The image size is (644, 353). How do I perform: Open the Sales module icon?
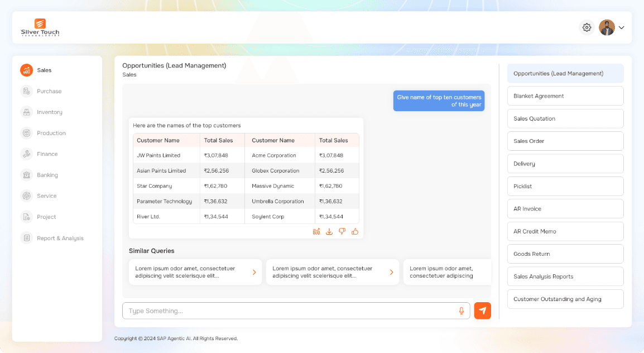click(x=26, y=70)
